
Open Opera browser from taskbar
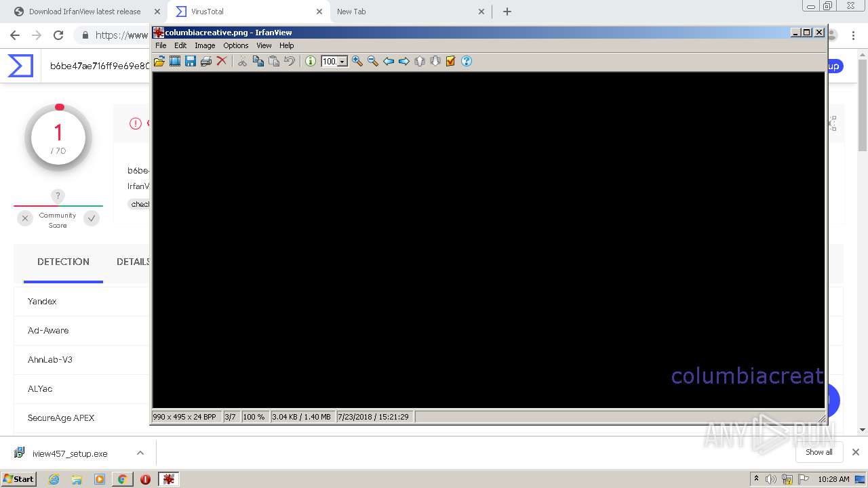click(145, 479)
